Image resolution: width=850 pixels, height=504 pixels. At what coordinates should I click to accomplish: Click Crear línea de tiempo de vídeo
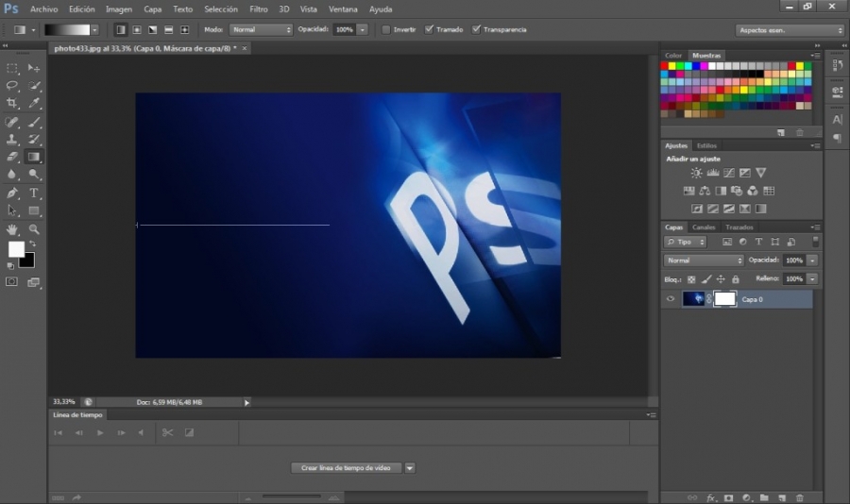click(x=346, y=468)
